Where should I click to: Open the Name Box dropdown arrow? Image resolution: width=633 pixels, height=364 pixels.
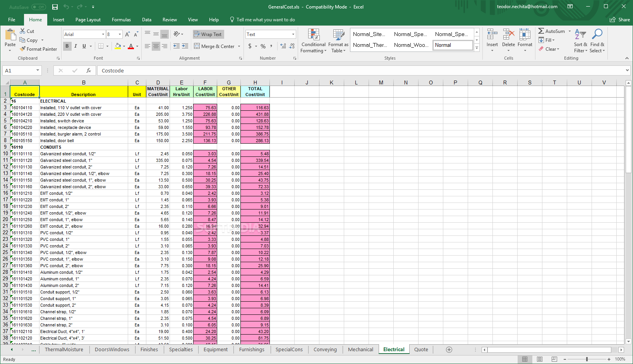pyautogui.click(x=38, y=70)
